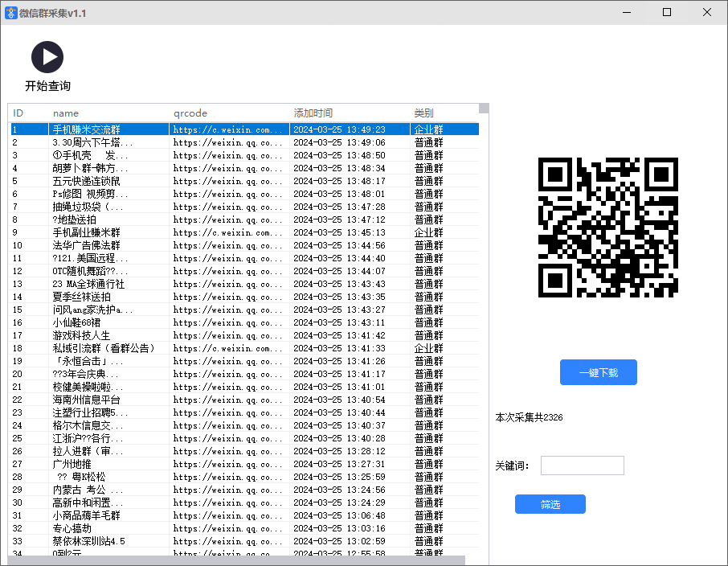This screenshot has width=728, height=566.
Task: Select the row 手机赚米交流群
Action: point(86,129)
